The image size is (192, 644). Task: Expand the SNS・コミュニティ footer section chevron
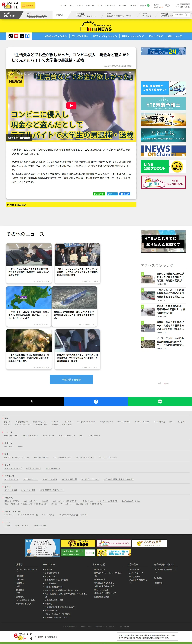coord(3,511)
